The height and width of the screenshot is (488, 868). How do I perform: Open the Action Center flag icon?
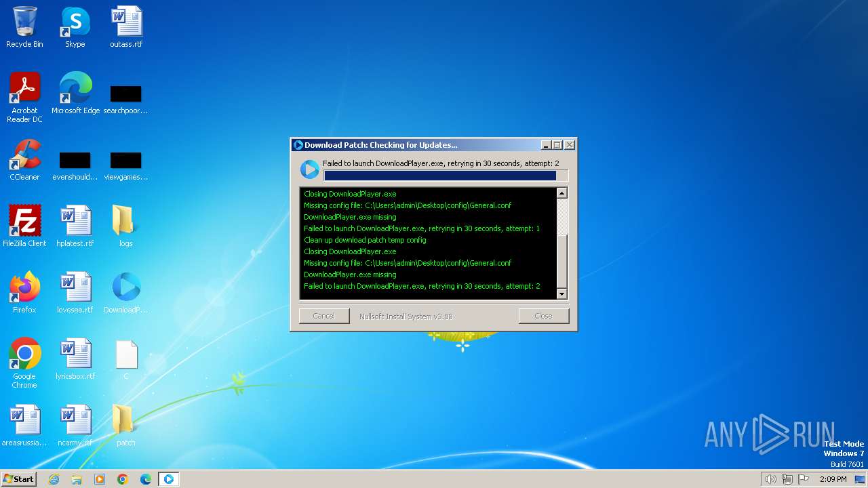(804, 479)
